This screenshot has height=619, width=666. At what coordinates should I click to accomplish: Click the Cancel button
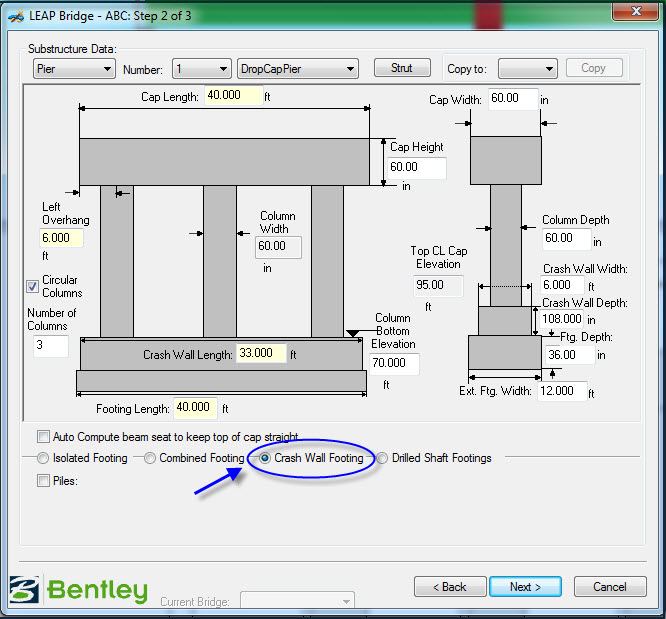coord(610,587)
